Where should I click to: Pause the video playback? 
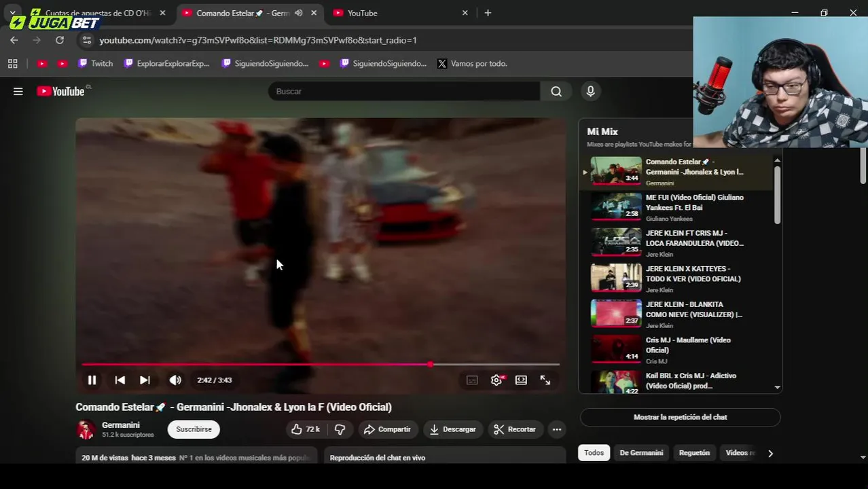[x=92, y=380]
